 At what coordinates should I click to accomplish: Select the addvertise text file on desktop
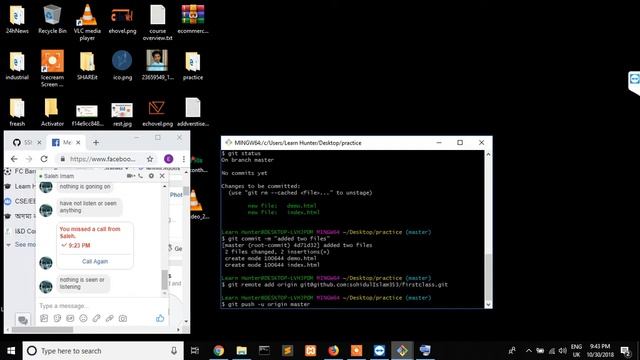pyautogui.click(x=193, y=112)
